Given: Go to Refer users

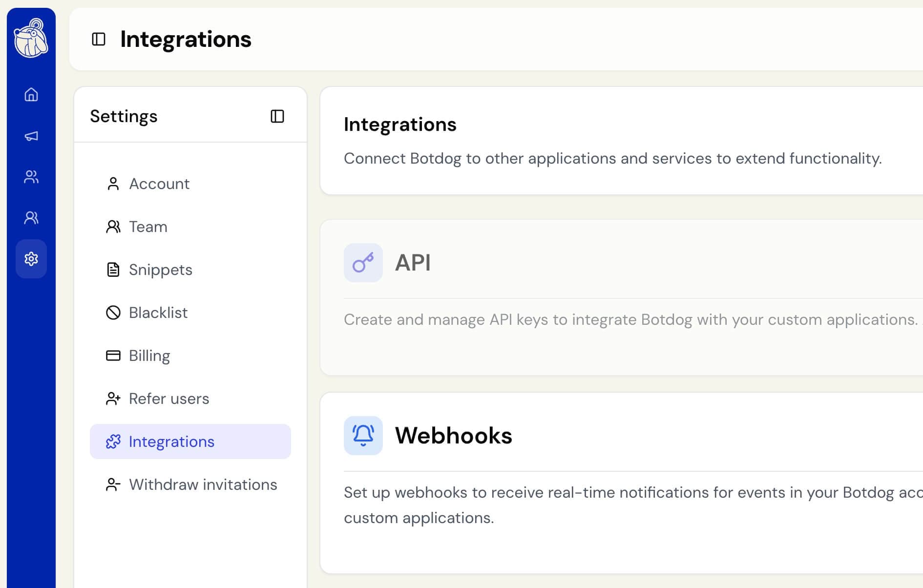Looking at the screenshot, I should pyautogui.click(x=190, y=399).
